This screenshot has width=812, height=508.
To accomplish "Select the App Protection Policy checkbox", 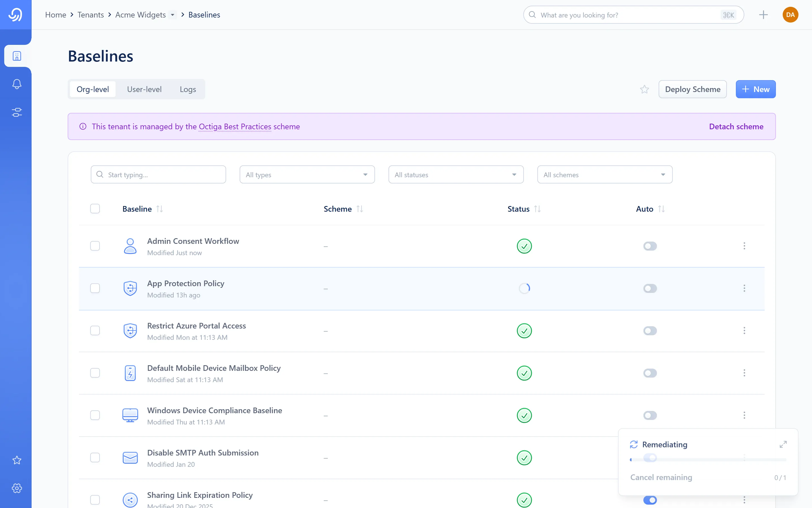I will click(95, 288).
